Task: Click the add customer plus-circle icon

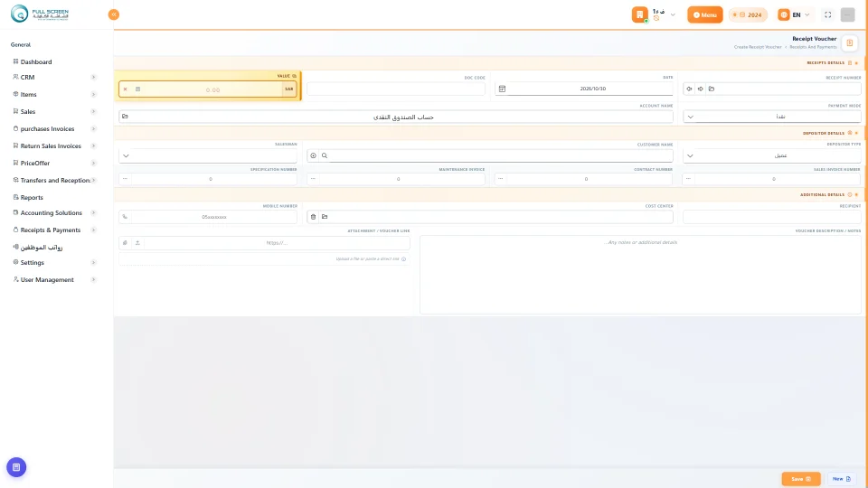Action: coord(314,155)
